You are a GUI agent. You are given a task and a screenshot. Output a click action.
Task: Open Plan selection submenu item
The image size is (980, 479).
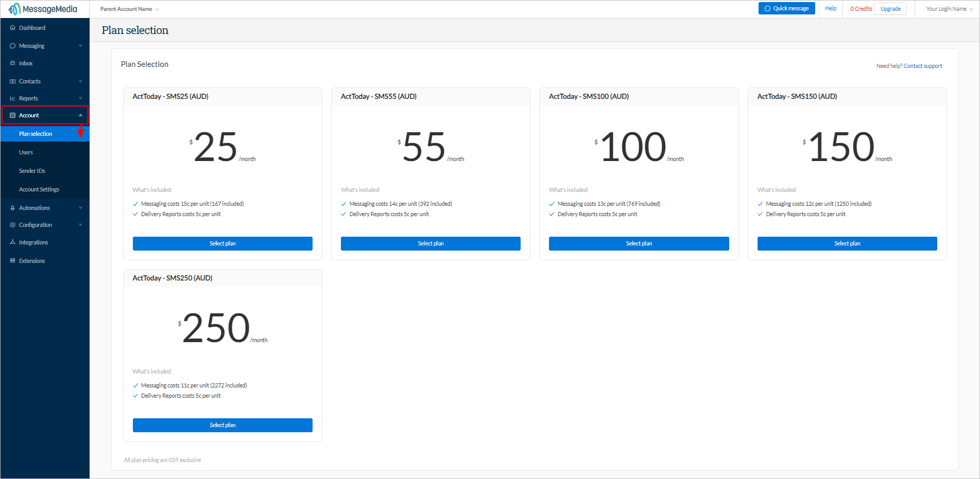(x=45, y=134)
